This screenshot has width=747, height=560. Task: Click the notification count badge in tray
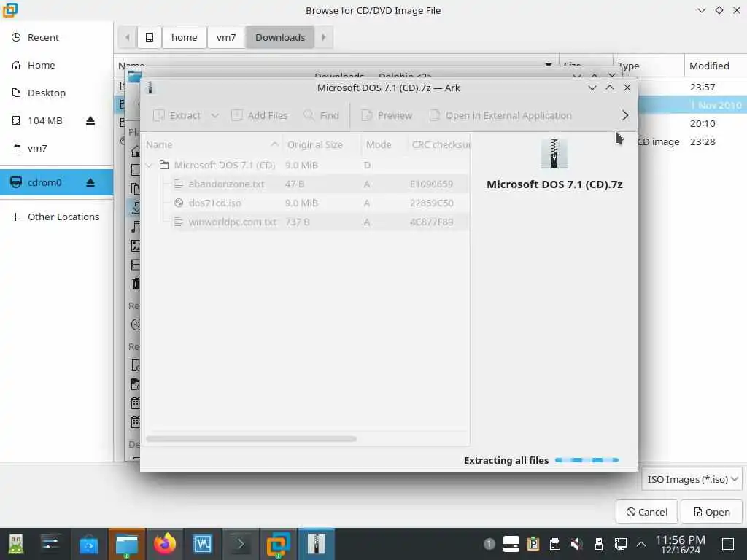point(489,544)
